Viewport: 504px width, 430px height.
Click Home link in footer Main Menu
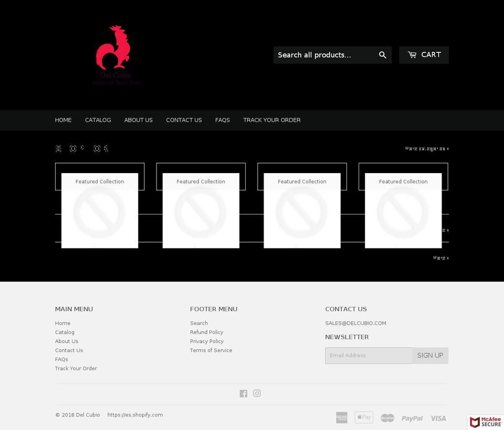(x=62, y=323)
